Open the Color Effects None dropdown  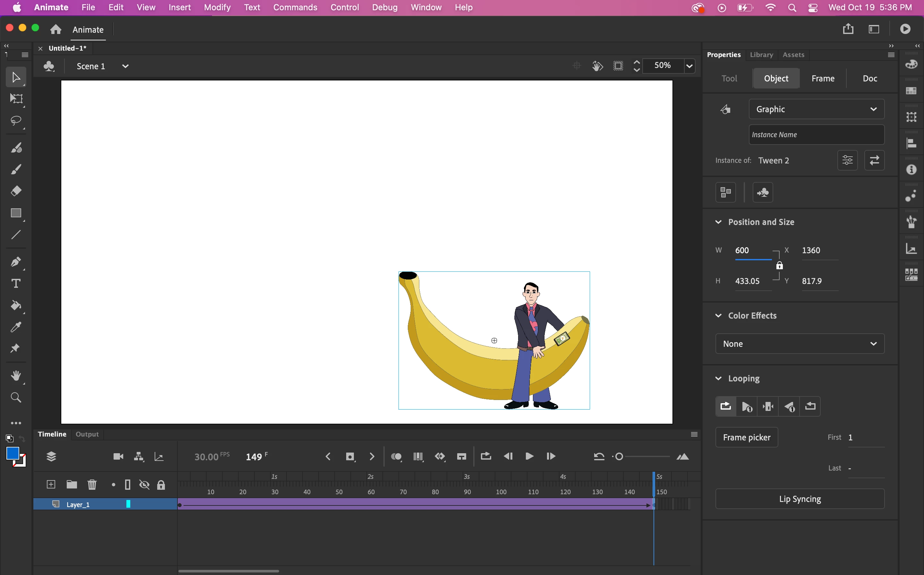800,344
